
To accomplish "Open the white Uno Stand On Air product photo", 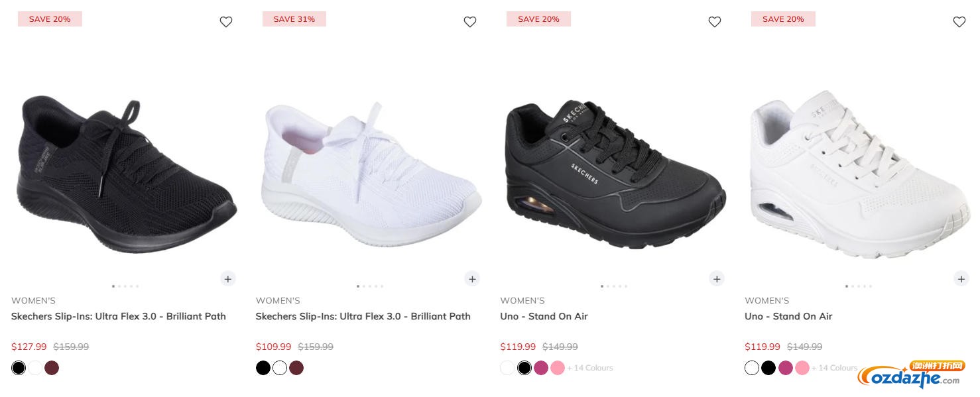I will [x=858, y=174].
